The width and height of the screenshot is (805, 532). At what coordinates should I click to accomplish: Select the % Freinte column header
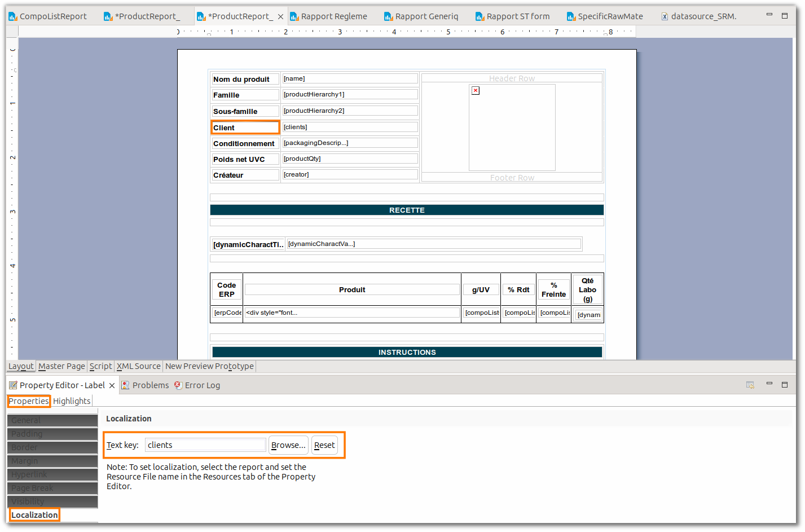pos(553,290)
